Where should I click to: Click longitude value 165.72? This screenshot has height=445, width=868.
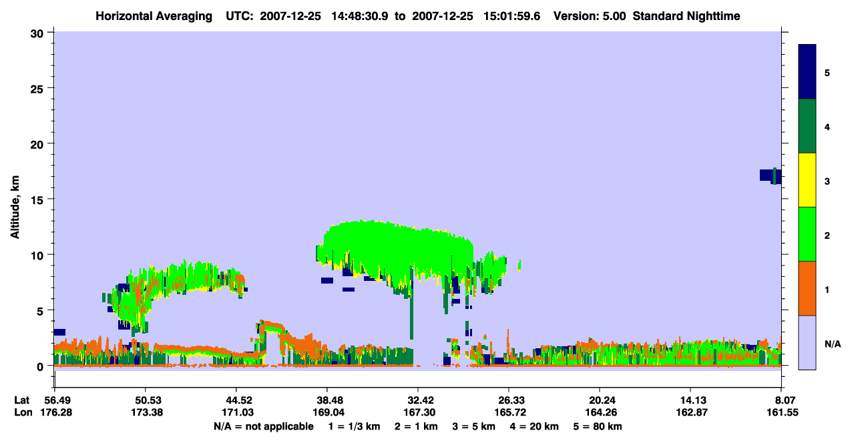(509, 412)
